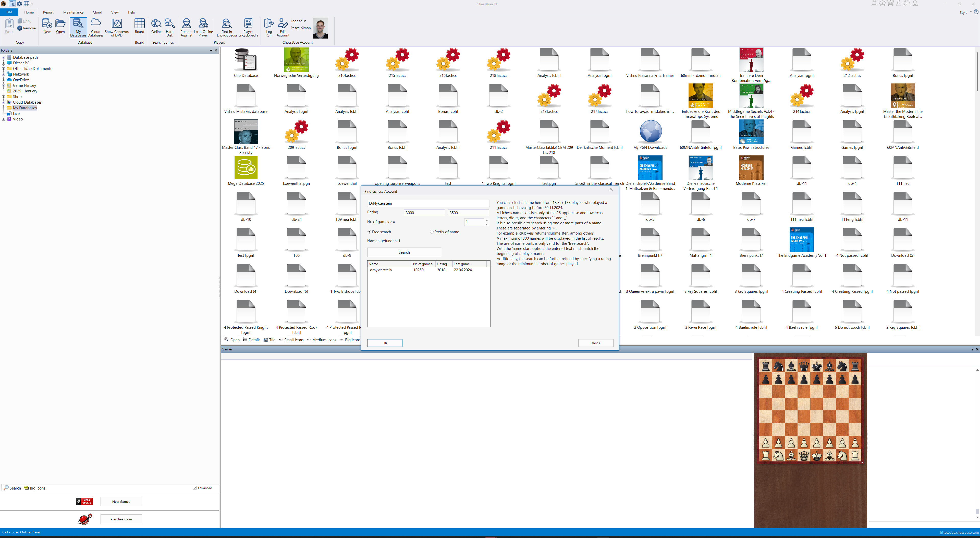Screen dimensions: 980x538
Task: Click Search in the Lichess dialog
Action: coord(404,252)
